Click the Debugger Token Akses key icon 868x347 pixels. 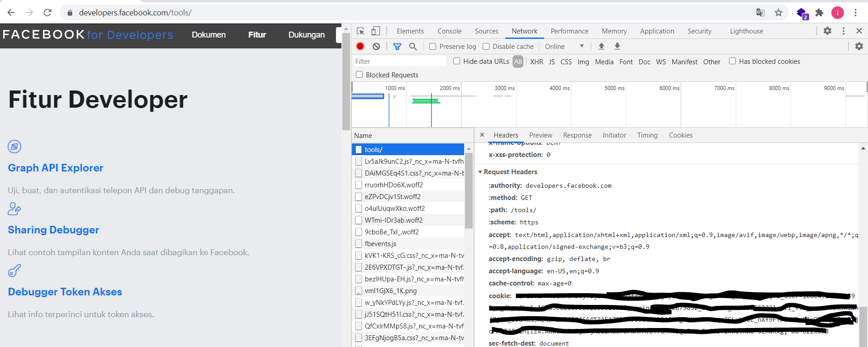click(14, 271)
